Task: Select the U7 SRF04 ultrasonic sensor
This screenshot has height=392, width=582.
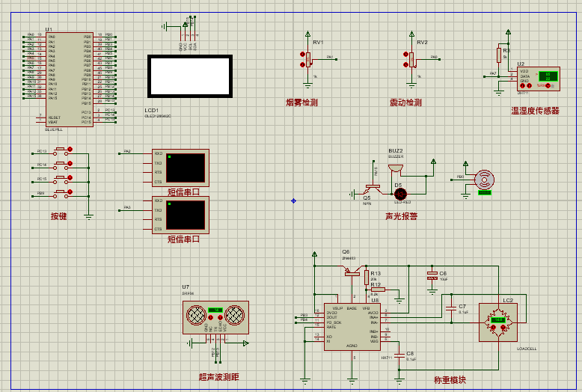Action: pos(215,317)
